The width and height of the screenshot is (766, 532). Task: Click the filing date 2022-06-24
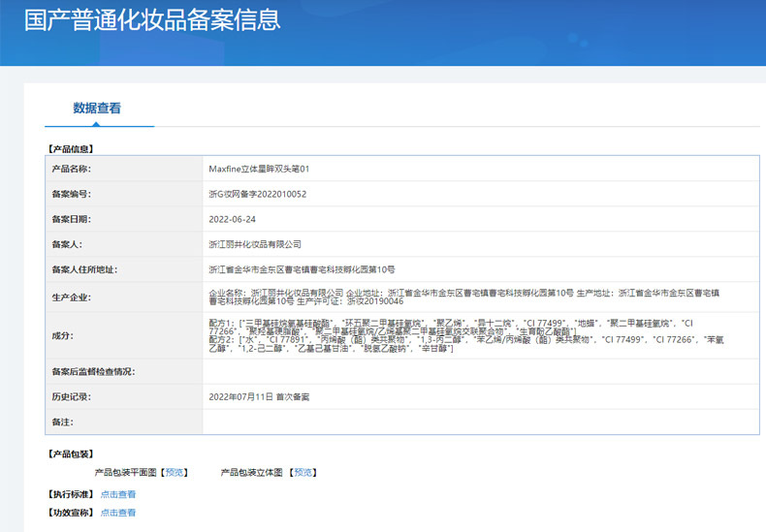(232, 219)
